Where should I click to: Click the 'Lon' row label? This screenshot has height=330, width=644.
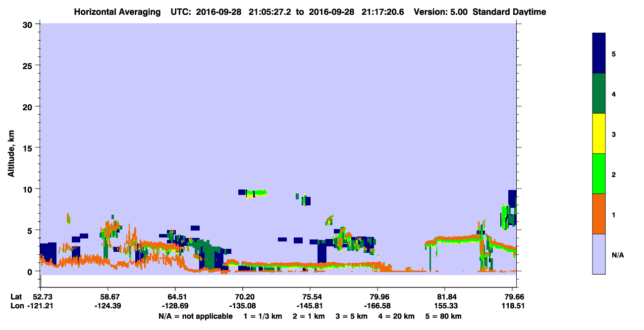coord(16,305)
